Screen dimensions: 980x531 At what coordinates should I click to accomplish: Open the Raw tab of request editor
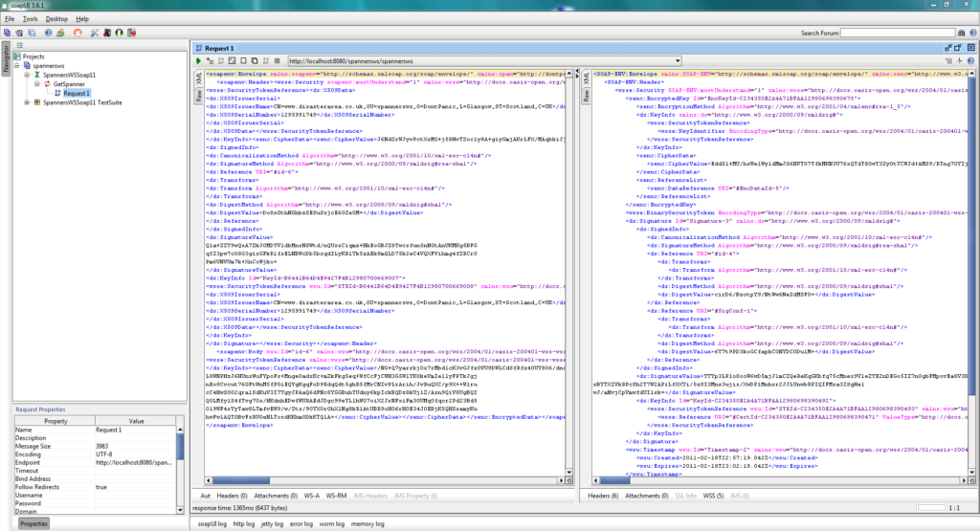coord(199,95)
